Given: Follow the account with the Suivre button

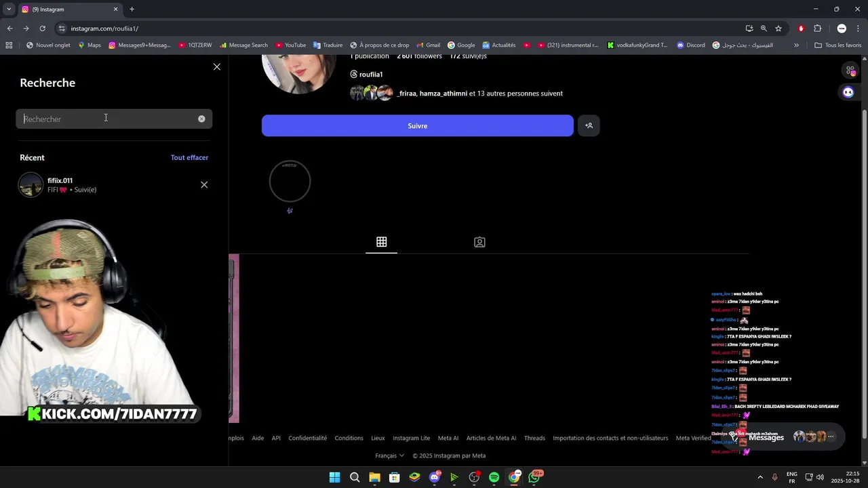Looking at the screenshot, I should (417, 125).
